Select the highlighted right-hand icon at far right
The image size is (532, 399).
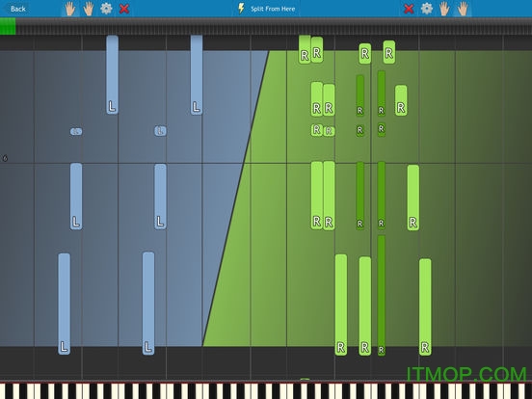pyautogui.click(x=463, y=9)
